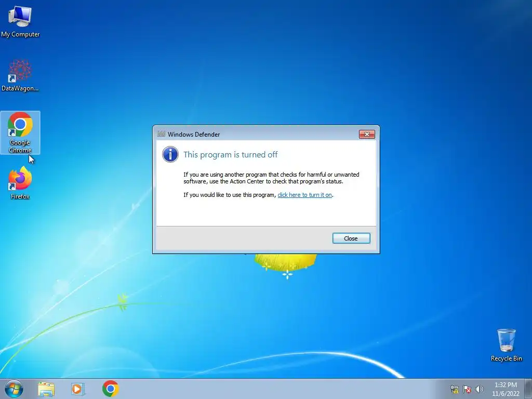Screen dimensions: 532x399
Task: Follow the 'click here to turn it on' link
Action: tap(304, 195)
